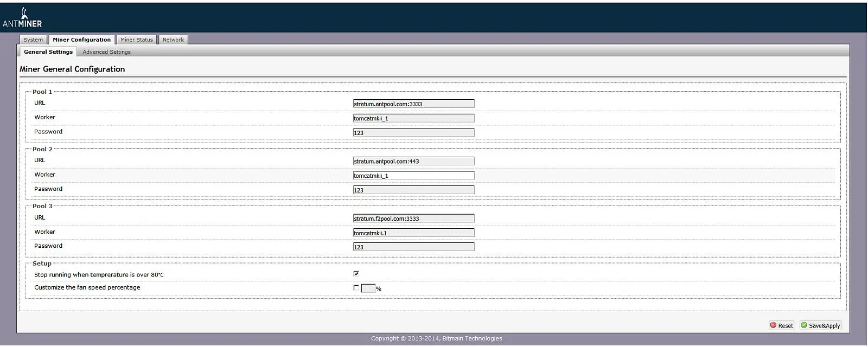868x347 pixels.
Task: Uncheck stop running over 80°C checkbox
Action: click(x=356, y=274)
